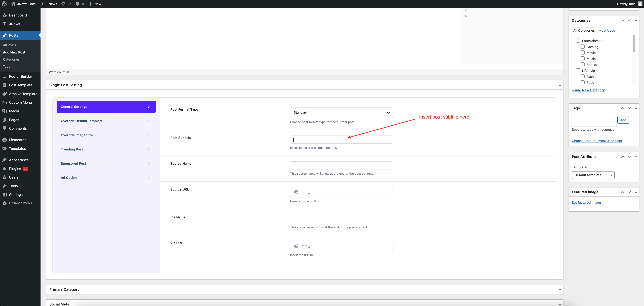Enable the Lifestyle category checkbox
Screen dimensions: 644x306
pyautogui.click(x=578, y=71)
